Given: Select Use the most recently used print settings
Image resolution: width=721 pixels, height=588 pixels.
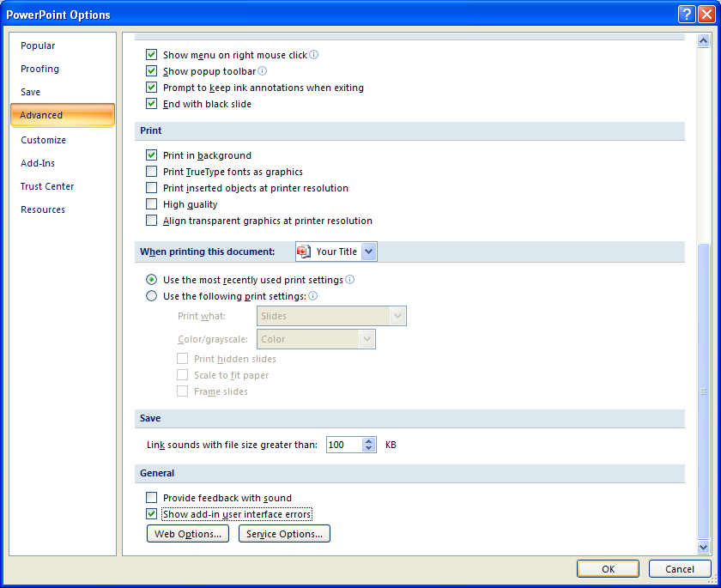Looking at the screenshot, I should point(151,280).
